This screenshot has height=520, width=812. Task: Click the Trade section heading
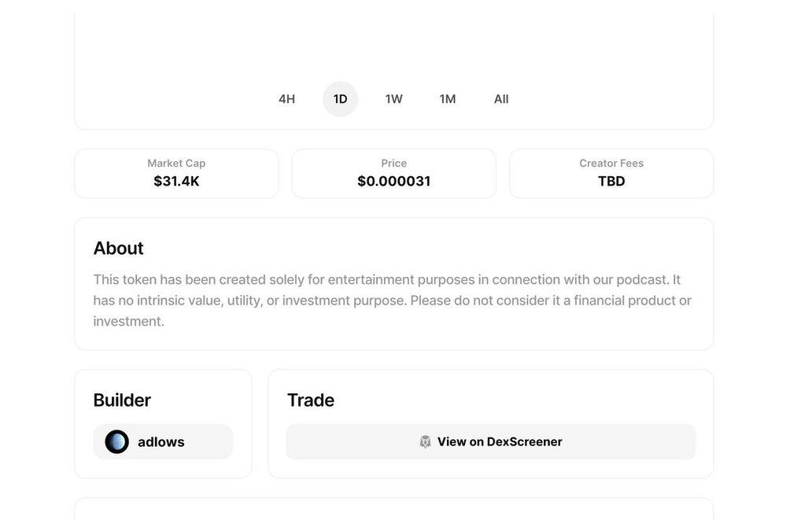[x=311, y=400]
